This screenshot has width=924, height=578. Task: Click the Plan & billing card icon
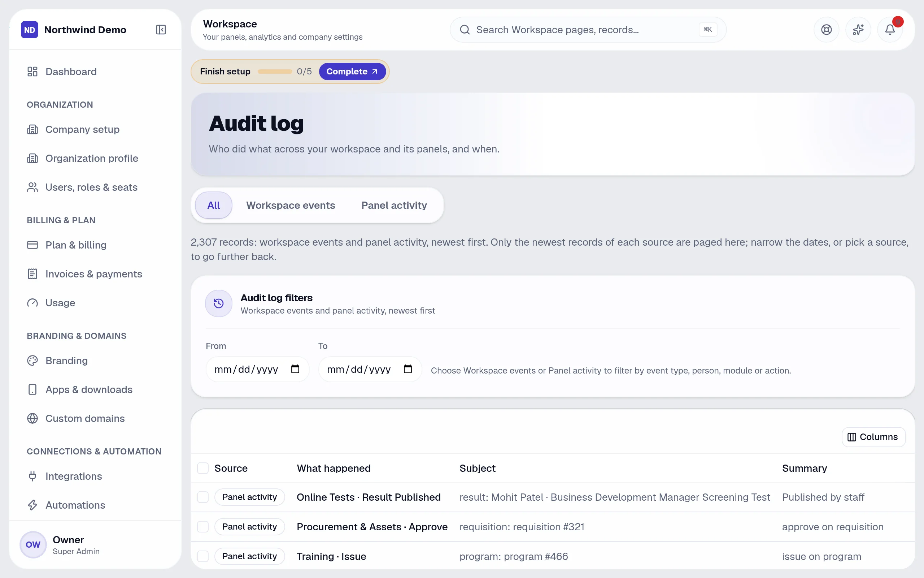click(32, 245)
